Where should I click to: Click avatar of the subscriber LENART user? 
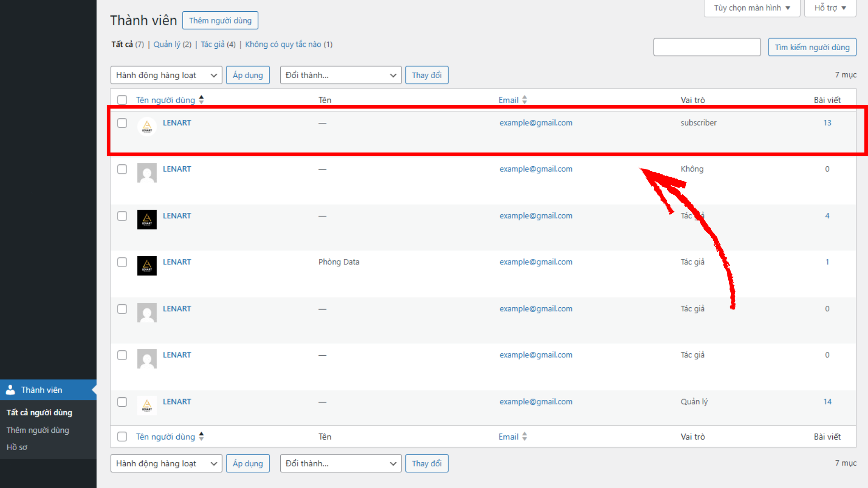coord(147,127)
